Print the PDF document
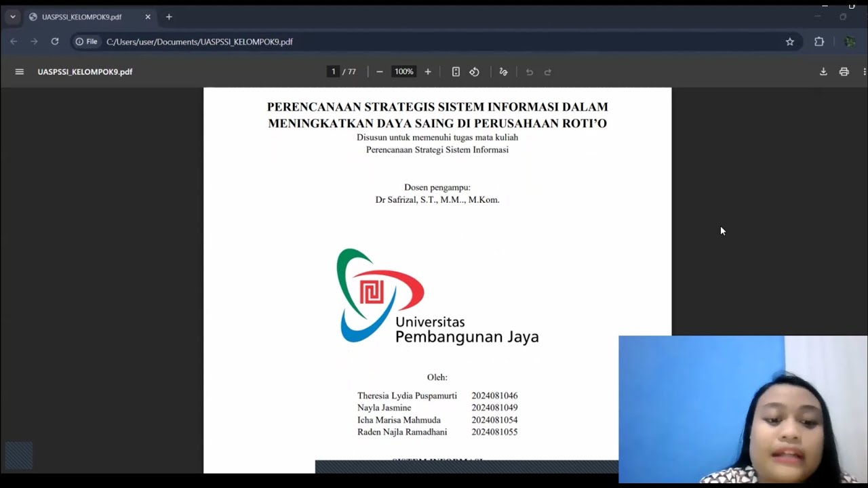This screenshot has height=488, width=868. coord(844,72)
